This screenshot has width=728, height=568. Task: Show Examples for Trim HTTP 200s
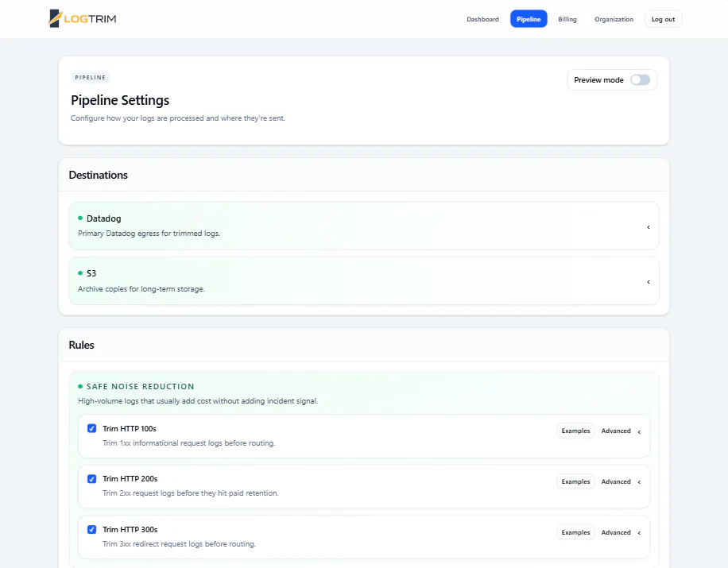(x=575, y=481)
